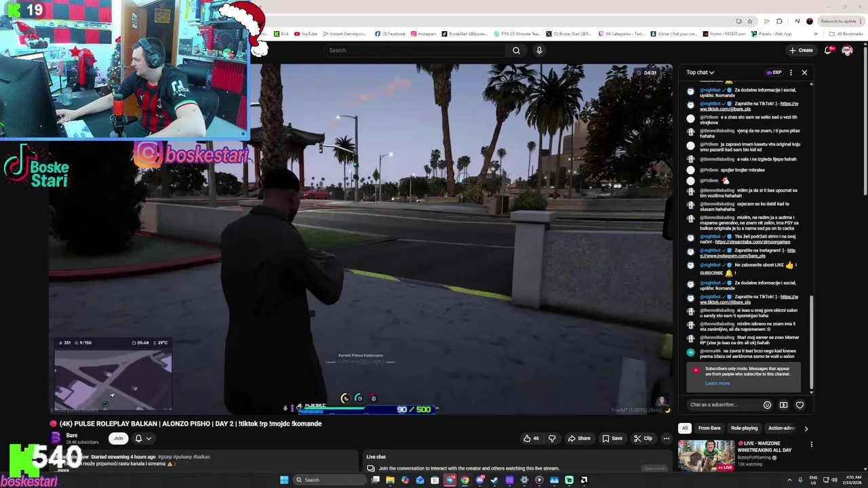Screen dimensions: 868x488
Task: Click the Clip scissors button
Action: click(643, 439)
